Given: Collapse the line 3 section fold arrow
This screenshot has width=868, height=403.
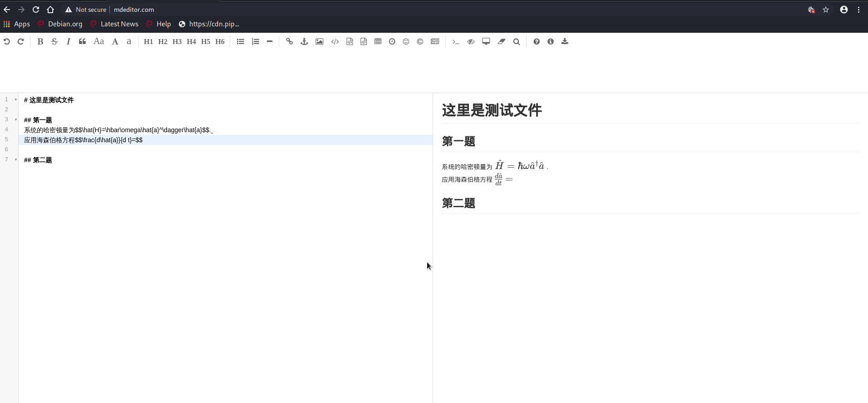Looking at the screenshot, I should coord(16,119).
